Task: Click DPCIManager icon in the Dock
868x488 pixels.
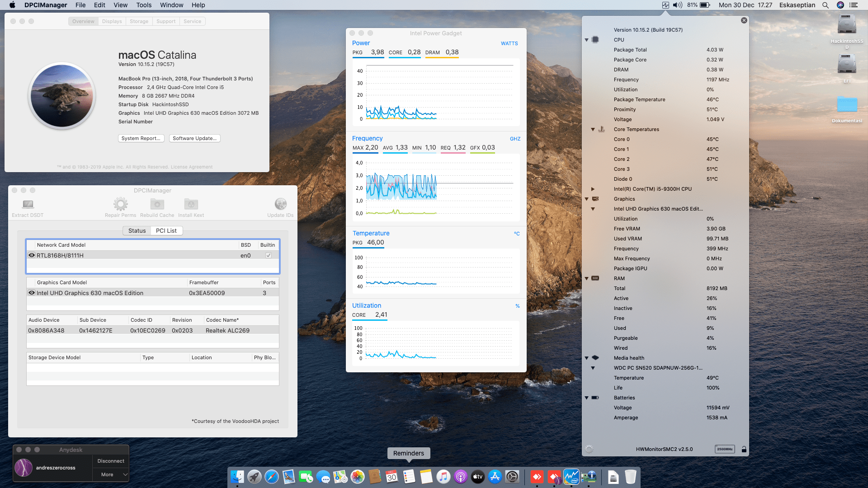Action: tap(589, 477)
